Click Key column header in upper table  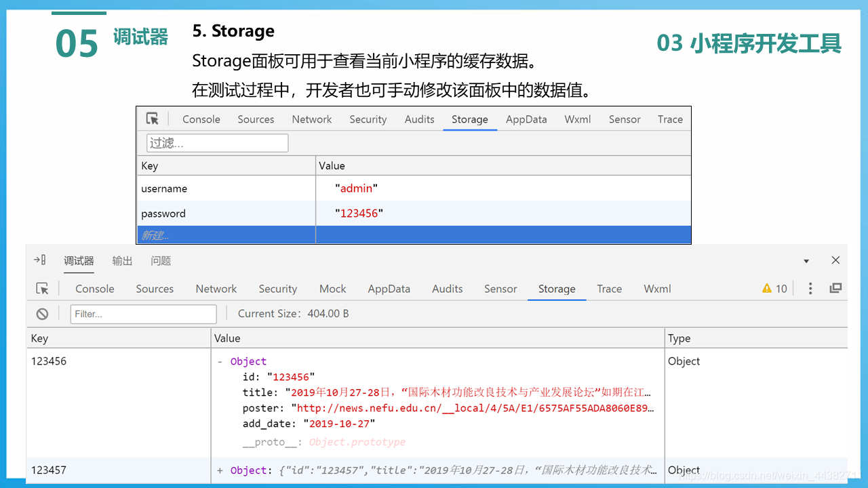(226, 165)
